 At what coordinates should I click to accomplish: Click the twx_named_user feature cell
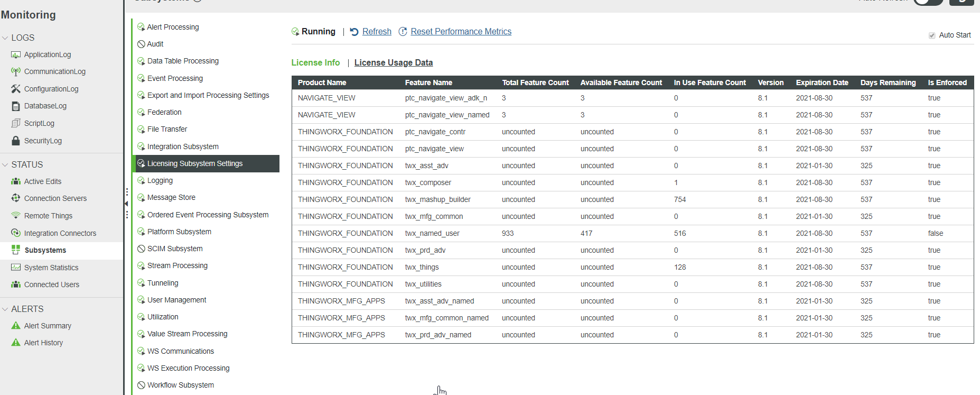432,233
